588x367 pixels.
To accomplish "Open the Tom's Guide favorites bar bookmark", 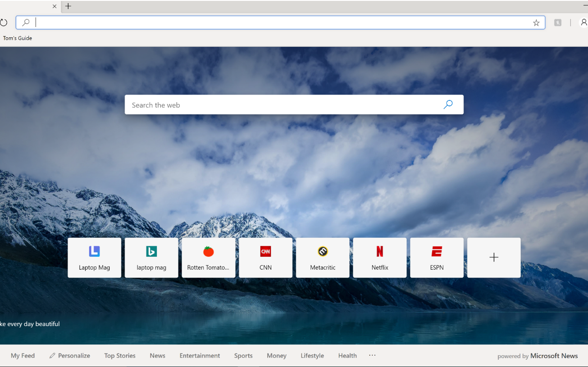I will tap(18, 38).
